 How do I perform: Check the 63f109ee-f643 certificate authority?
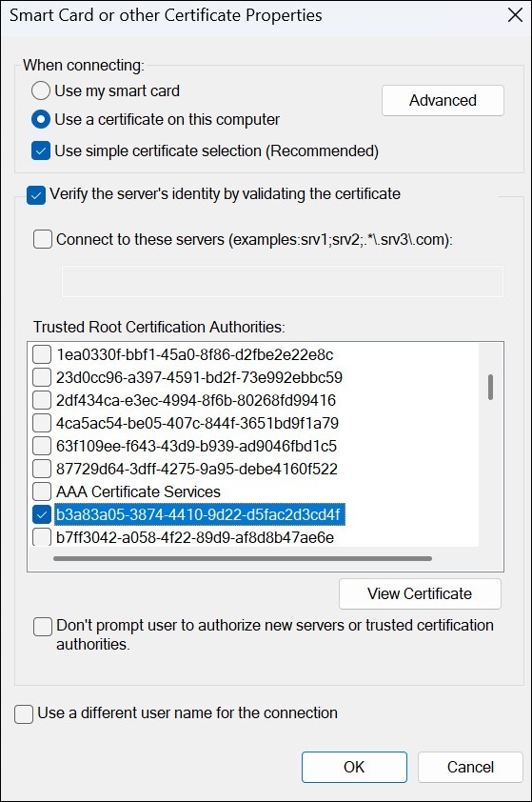pos(42,446)
